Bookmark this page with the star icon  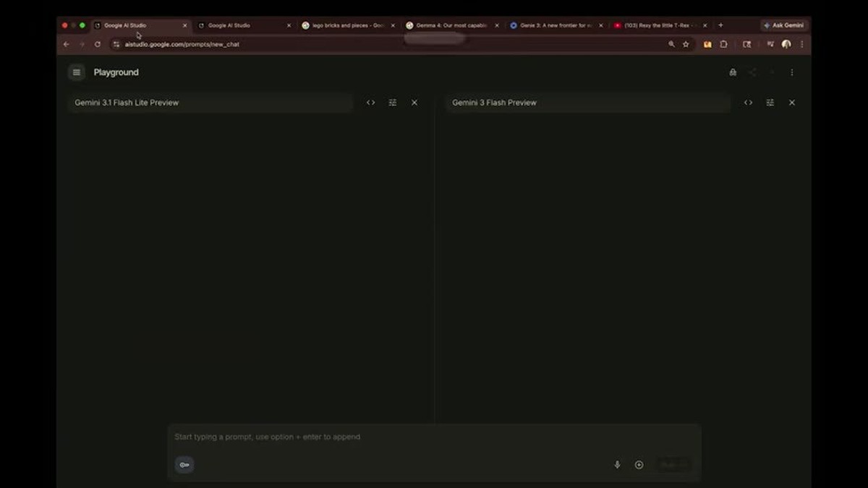686,44
